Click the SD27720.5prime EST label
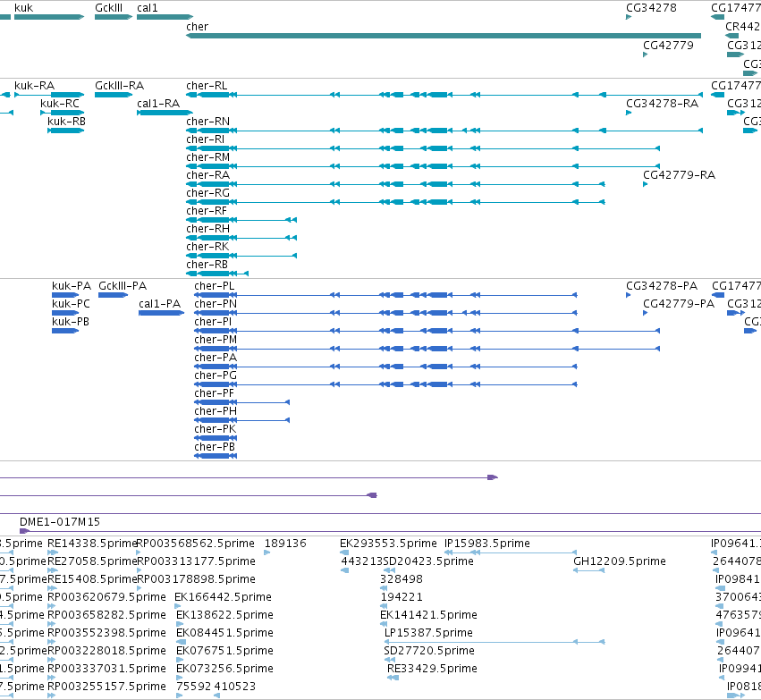This screenshot has width=761, height=700. pos(429,651)
